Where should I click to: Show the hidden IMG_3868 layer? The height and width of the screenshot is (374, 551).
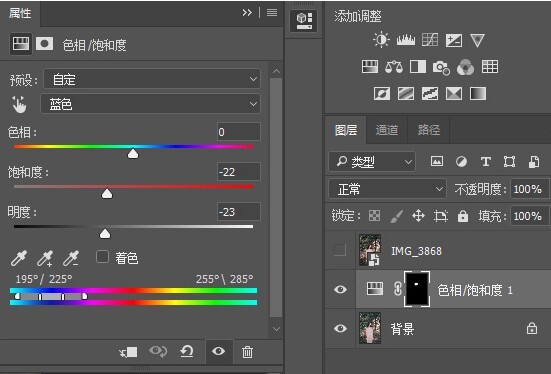(340, 250)
